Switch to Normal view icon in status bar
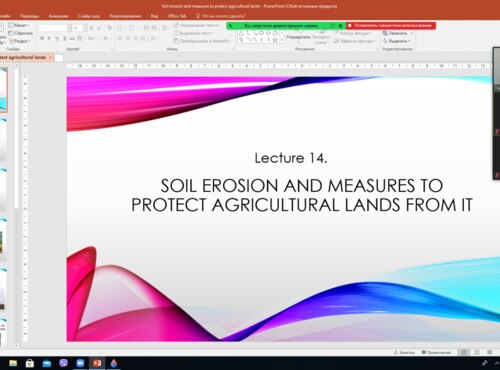This screenshot has height=370, width=500. pos(464,352)
